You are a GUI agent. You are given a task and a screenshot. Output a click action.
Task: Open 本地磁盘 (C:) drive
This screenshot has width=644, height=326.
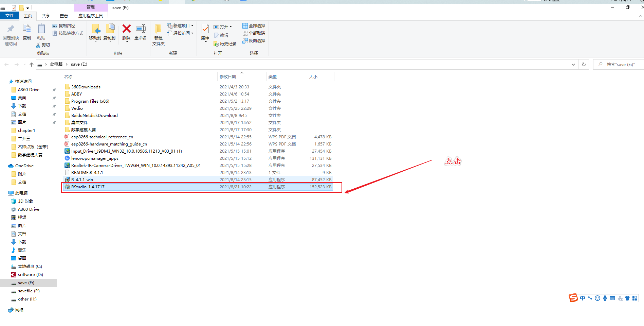pos(30,267)
